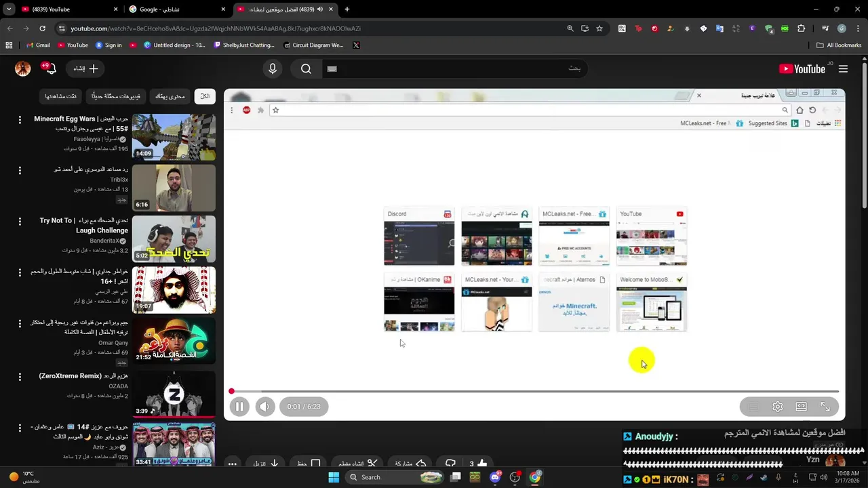Open the Minecraft Egg Wars video thumbnail
Viewport: 868px width, 488px height.
[x=174, y=137]
